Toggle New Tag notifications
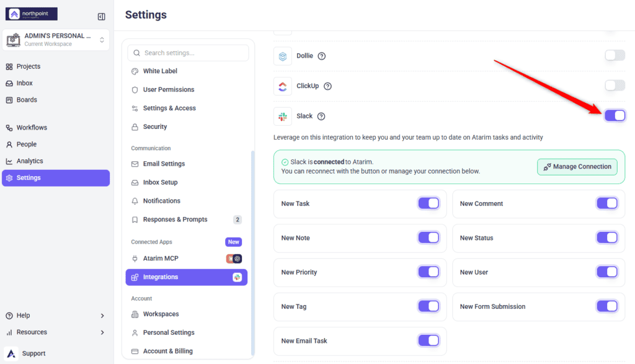Image resolution: width=635 pixels, height=364 pixels. point(429,306)
